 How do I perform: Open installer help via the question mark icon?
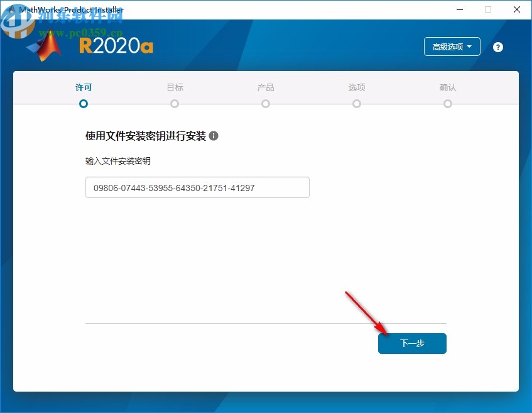point(497,47)
